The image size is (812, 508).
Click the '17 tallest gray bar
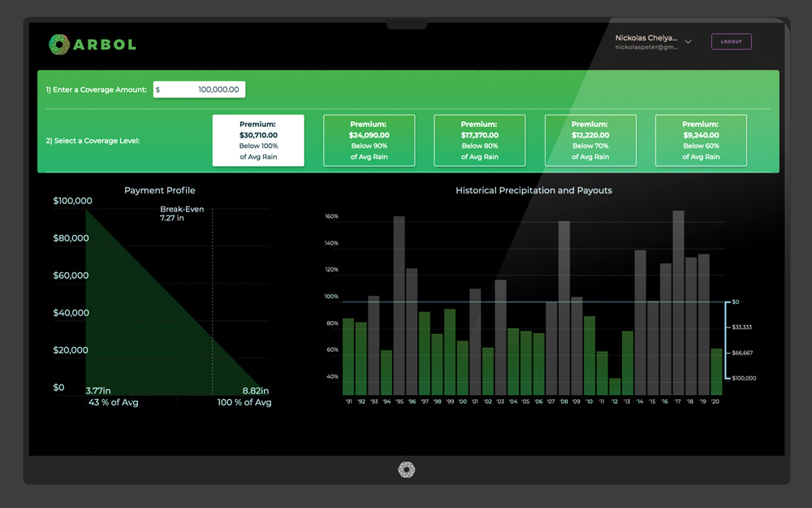[678, 302]
